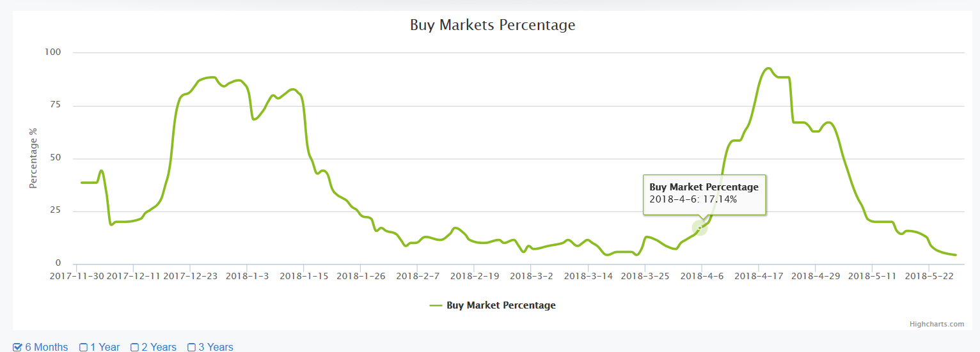Click the 100 y-axis value label
This screenshot has height=352, width=980.
click(x=52, y=52)
